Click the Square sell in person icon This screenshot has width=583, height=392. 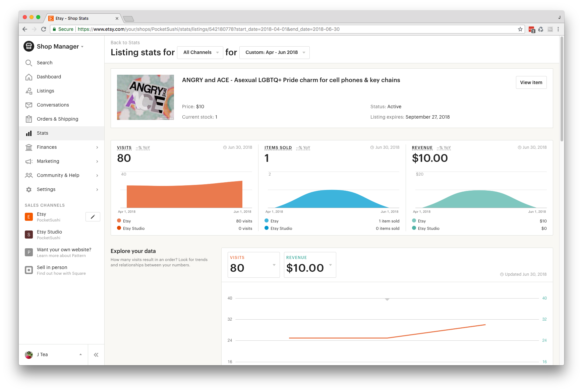coord(29,270)
